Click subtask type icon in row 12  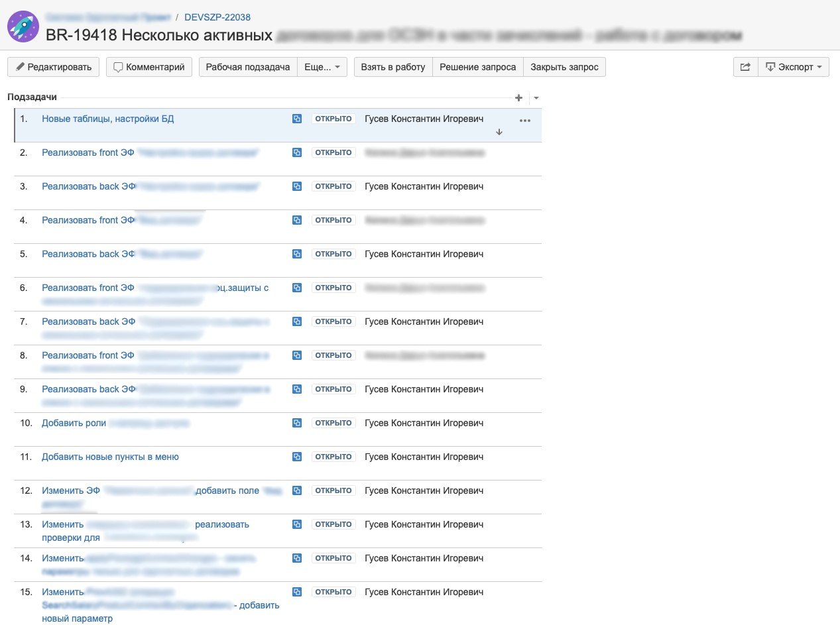point(297,491)
